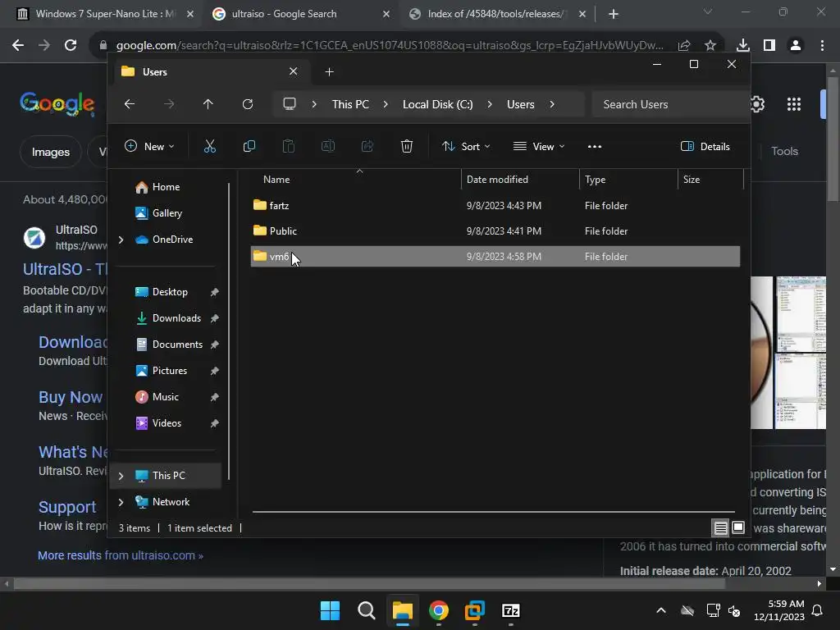Open Downloads in navigation pane

point(176,318)
